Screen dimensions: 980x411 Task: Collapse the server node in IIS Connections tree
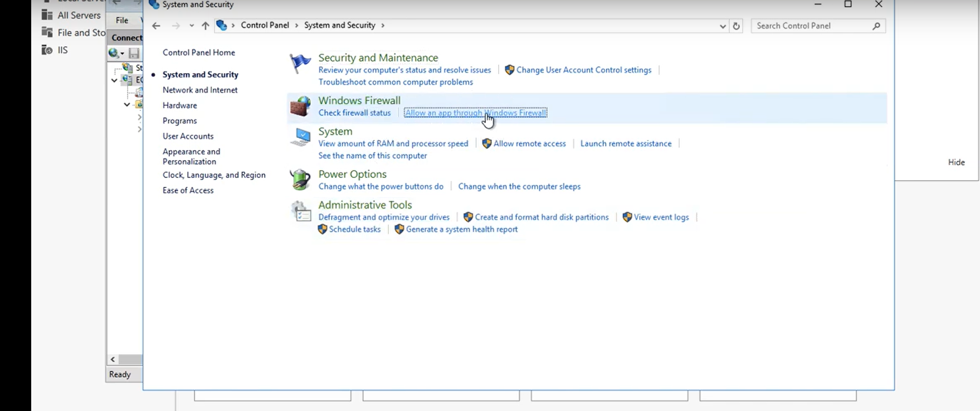pos(114,80)
